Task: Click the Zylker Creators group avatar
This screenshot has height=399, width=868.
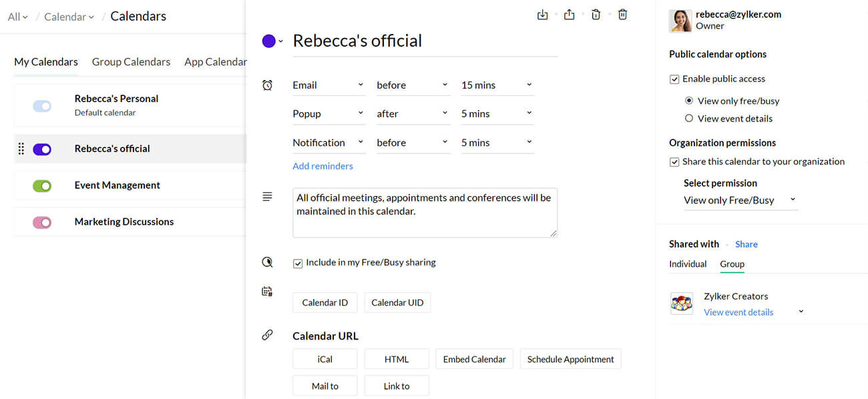Action: pyautogui.click(x=681, y=304)
